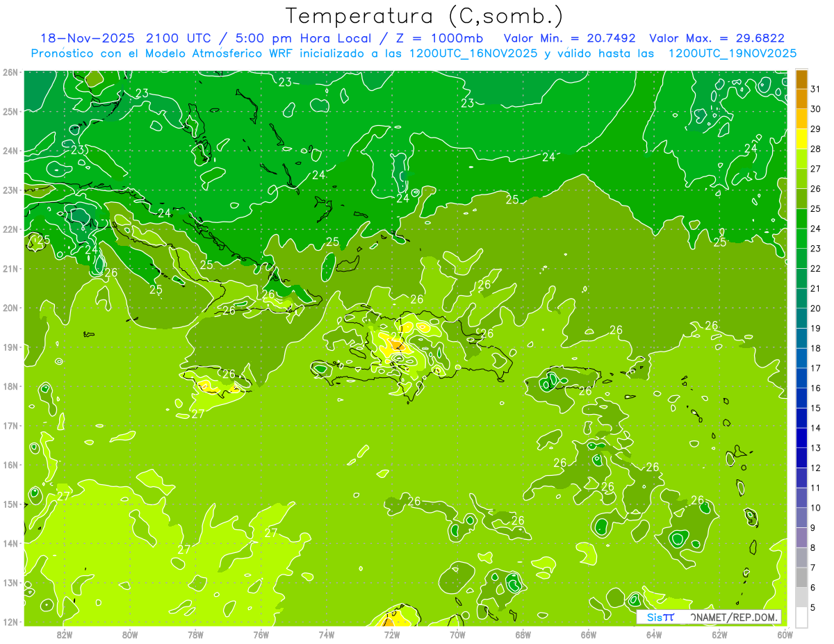834x644 pixels.
Task: Click the "19N" latitude axis label
Action: 10,347
